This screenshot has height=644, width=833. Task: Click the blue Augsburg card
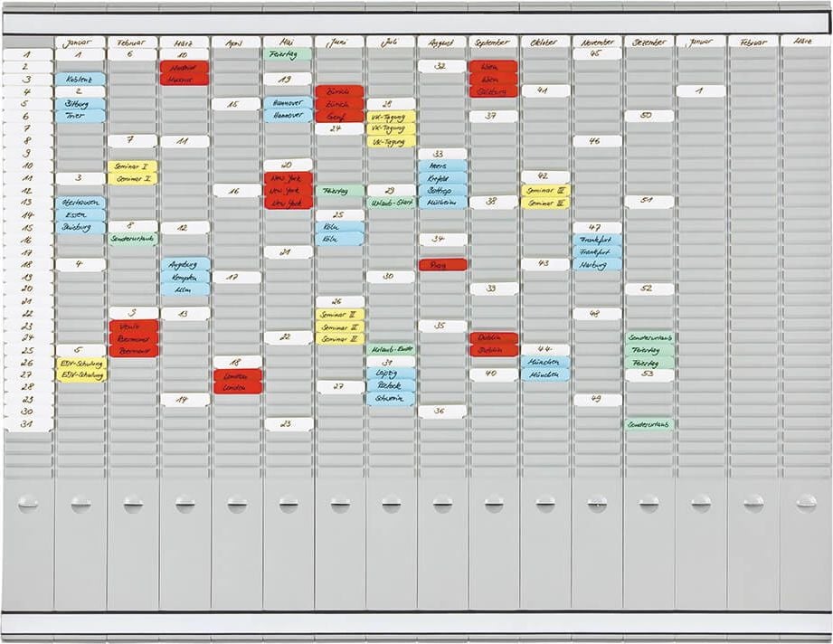click(x=185, y=264)
